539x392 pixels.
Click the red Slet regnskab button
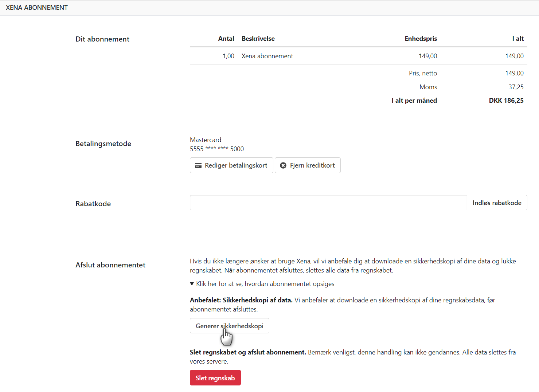pos(215,378)
